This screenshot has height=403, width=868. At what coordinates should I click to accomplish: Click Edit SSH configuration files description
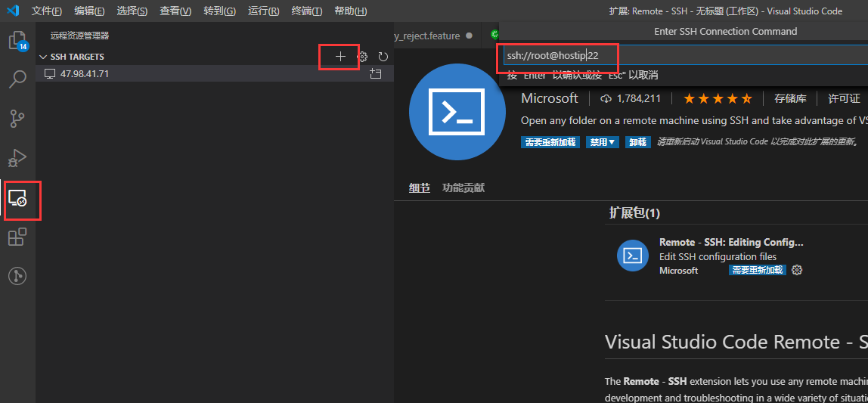pyautogui.click(x=718, y=257)
